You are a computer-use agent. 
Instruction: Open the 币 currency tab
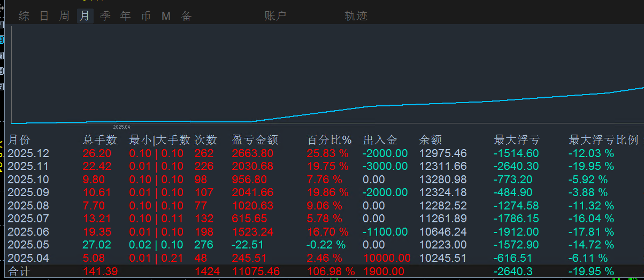pos(146,16)
